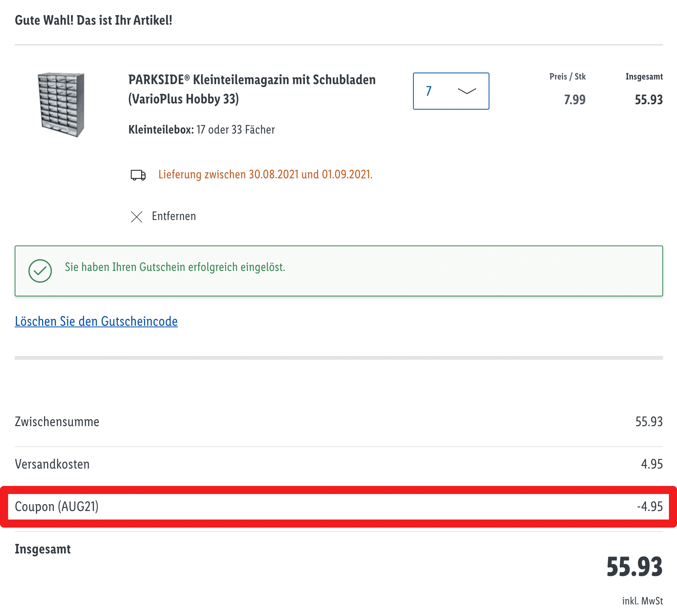The width and height of the screenshot is (677, 616).
Task: Click the Coupon (AUG21) label
Action: [x=57, y=506]
